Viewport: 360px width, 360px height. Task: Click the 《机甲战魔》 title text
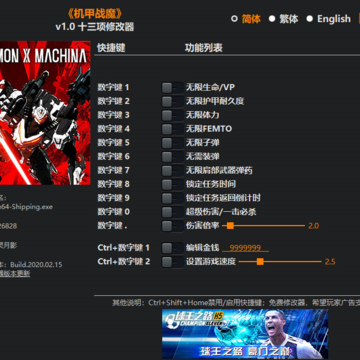(x=95, y=13)
